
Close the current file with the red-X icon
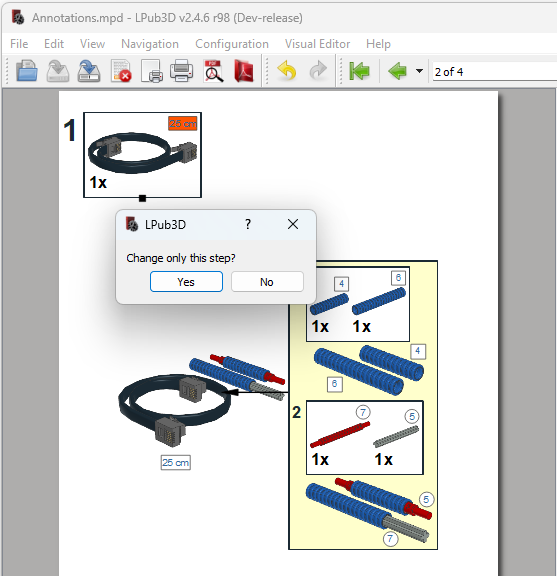pos(121,71)
